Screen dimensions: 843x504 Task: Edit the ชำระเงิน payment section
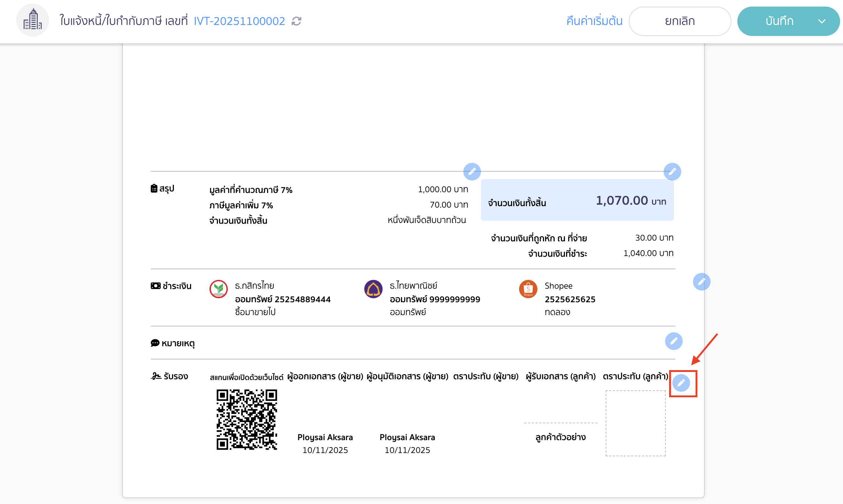click(x=701, y=282)
